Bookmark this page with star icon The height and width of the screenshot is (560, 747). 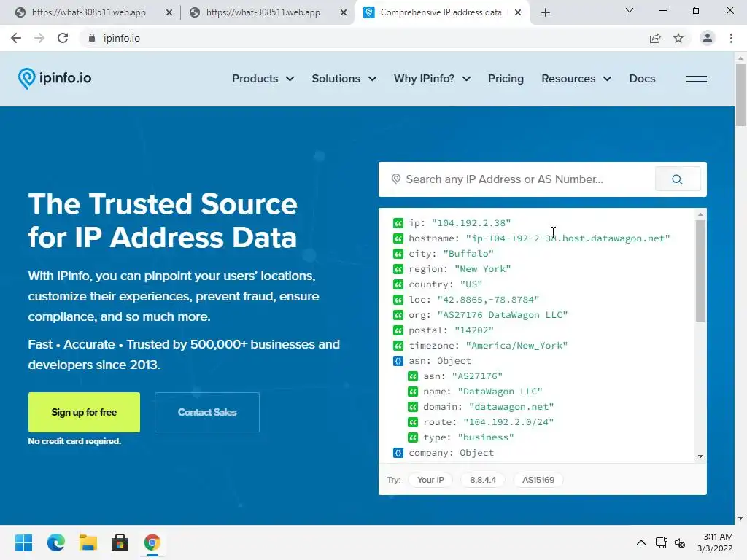pyautogui.click(x=678, y=38)
